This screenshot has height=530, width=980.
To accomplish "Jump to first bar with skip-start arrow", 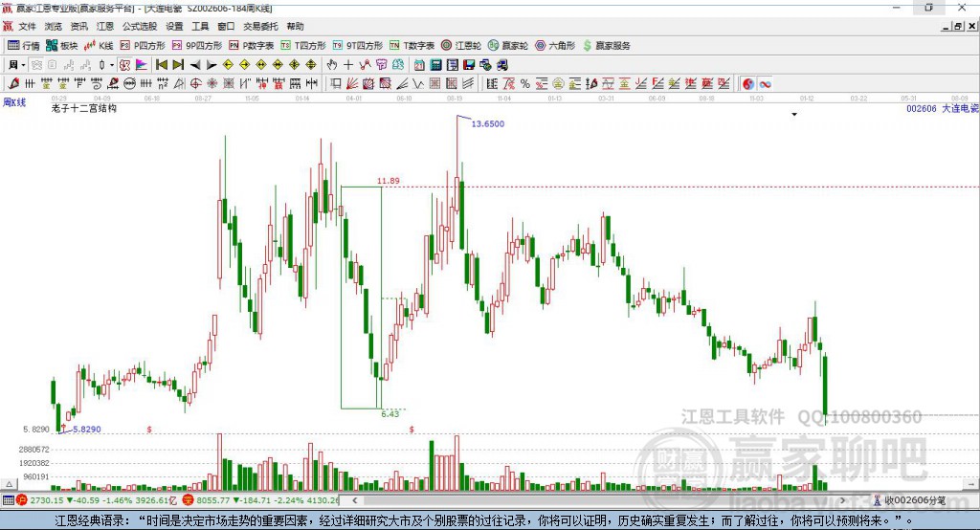I will (x=161, y=65).
